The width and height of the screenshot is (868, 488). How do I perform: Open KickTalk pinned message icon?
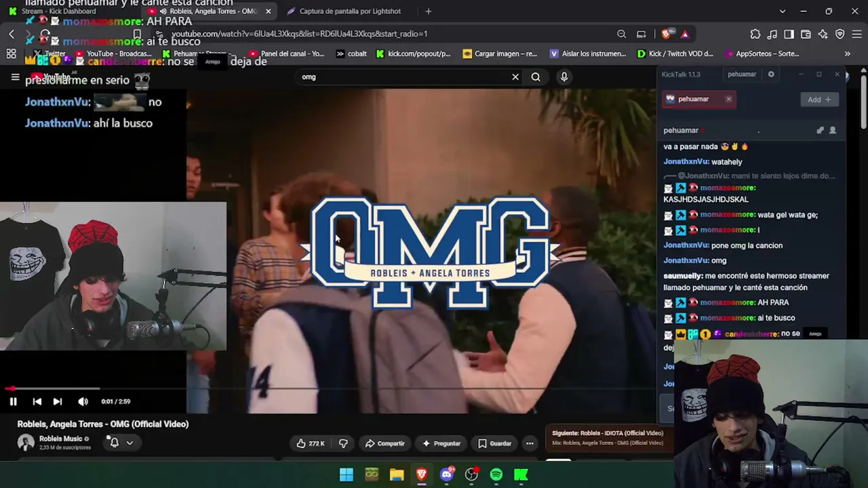click(820, 130)
